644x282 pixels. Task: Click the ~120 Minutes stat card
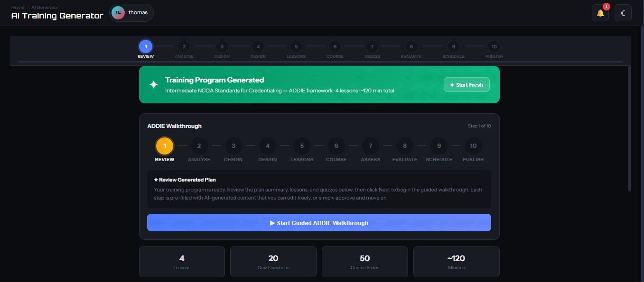tap(456, 262)
